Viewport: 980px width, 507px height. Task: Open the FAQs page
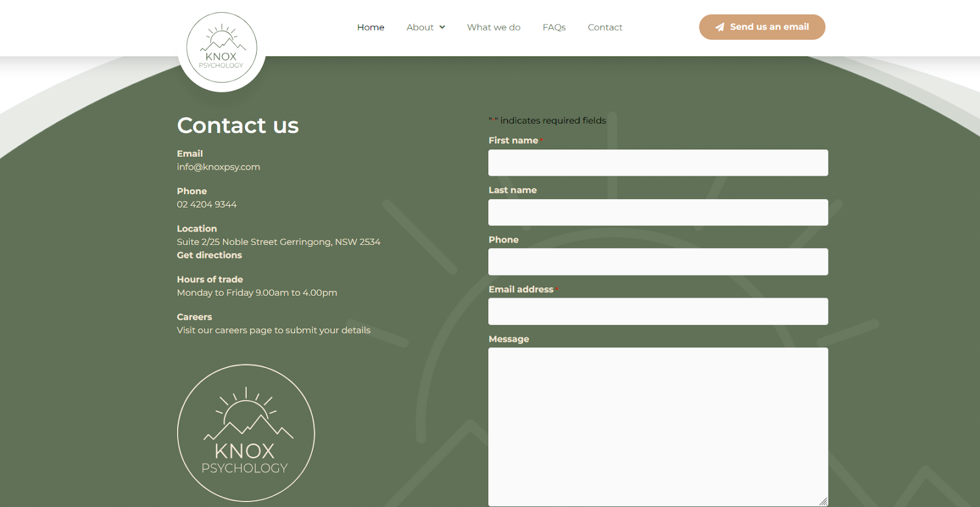tap(554, 27)
